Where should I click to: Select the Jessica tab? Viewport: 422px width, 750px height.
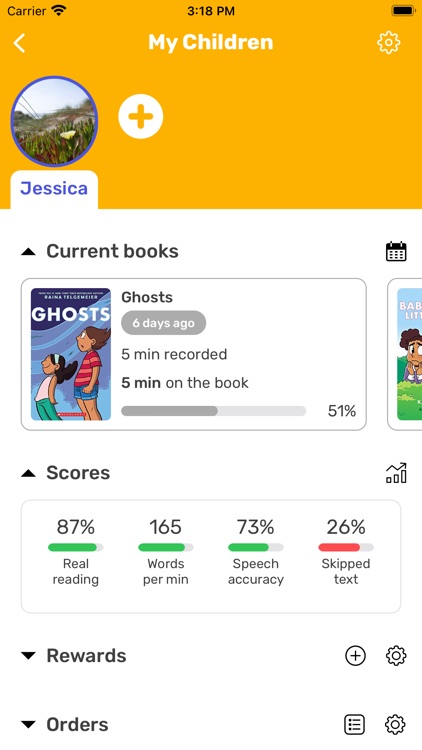point(54,189)
